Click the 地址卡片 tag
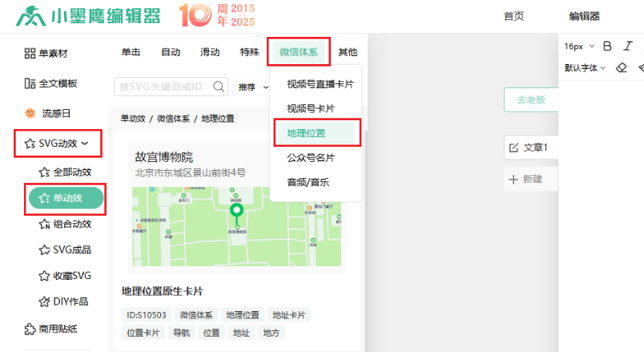The width and height of the screenshot is (644, 352). pyautogui.click(x=289, y=315)
